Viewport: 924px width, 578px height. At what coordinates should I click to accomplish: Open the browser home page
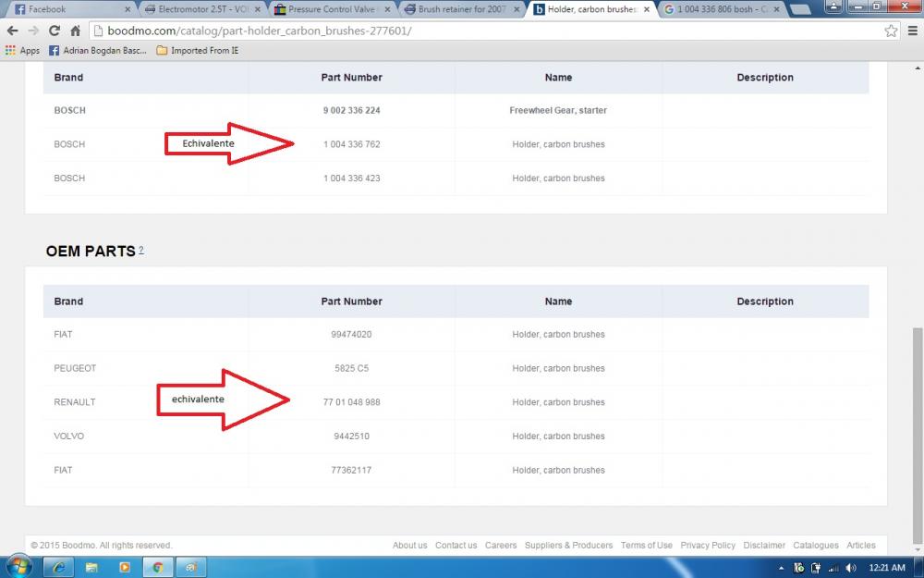(75, 31)
